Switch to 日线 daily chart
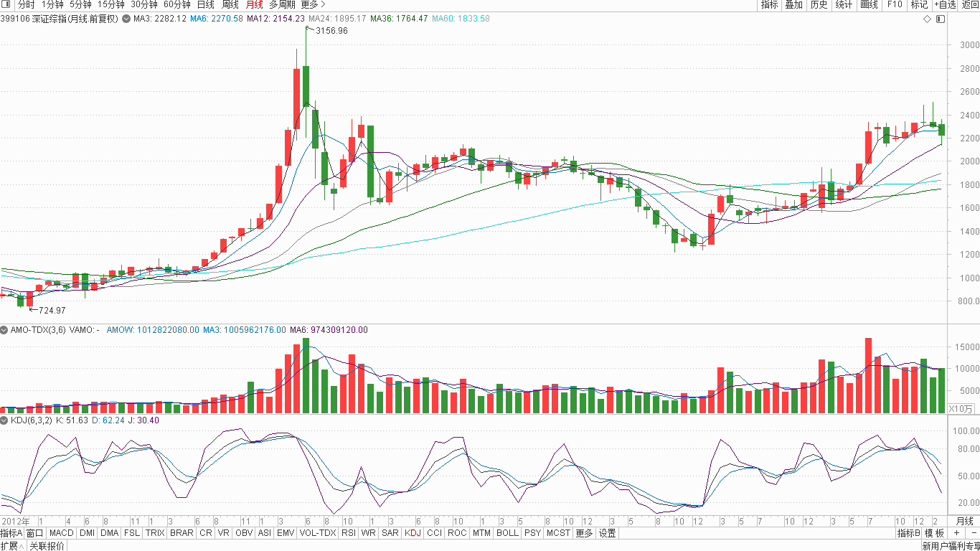980x551 pixels. click(x=205, y=4)
